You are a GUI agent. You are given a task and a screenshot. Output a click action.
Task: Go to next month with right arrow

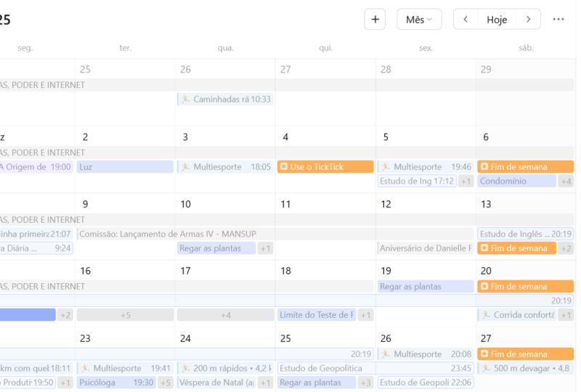click(529, 20)
